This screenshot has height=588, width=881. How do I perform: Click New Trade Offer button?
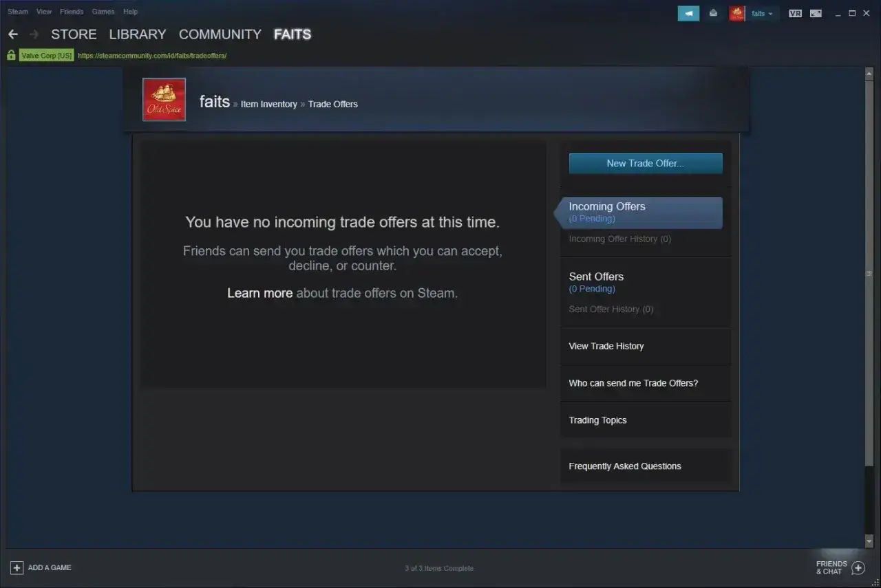(x=646, y=164)
